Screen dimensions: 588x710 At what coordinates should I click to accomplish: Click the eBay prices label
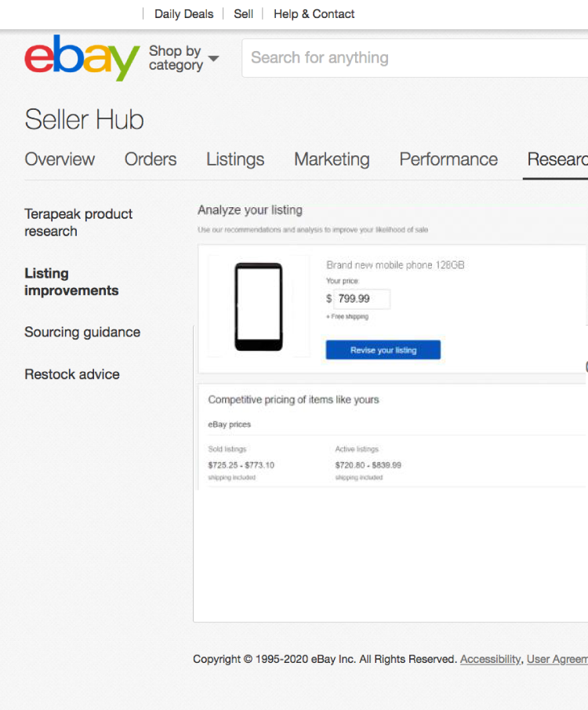coord(229,424)
